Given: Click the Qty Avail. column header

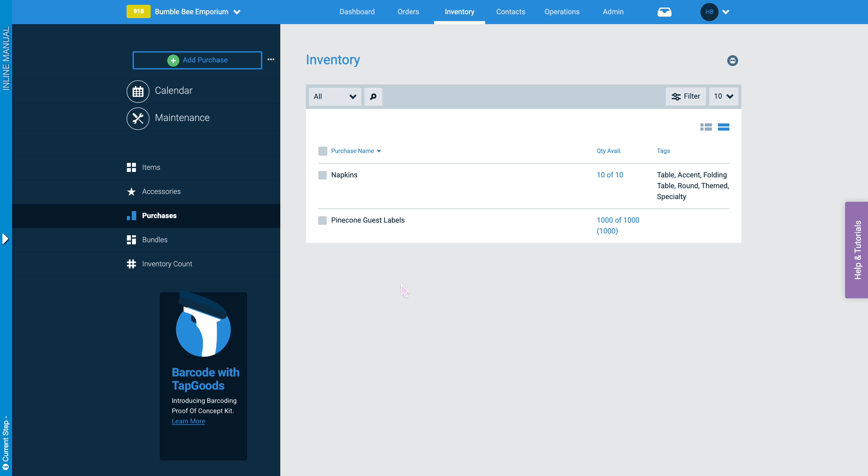Looking at the screenshot, I should [x=609, y=151].
